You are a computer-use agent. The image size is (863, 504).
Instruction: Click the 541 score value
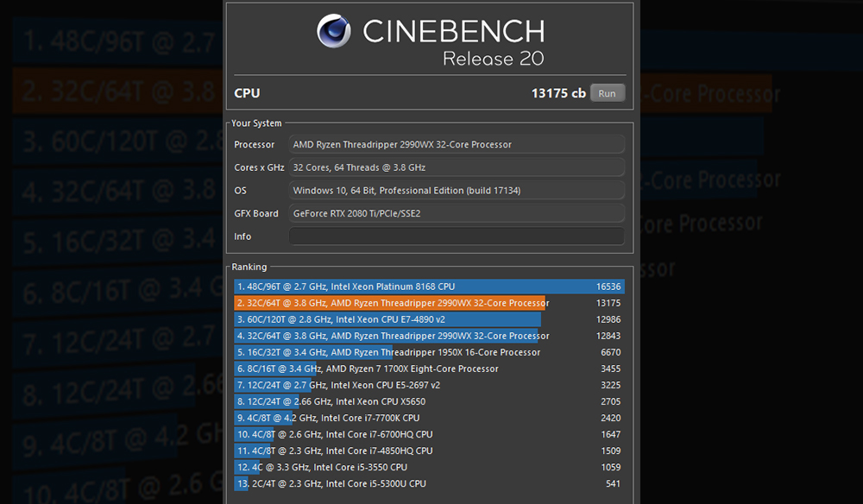coord(613,483)
